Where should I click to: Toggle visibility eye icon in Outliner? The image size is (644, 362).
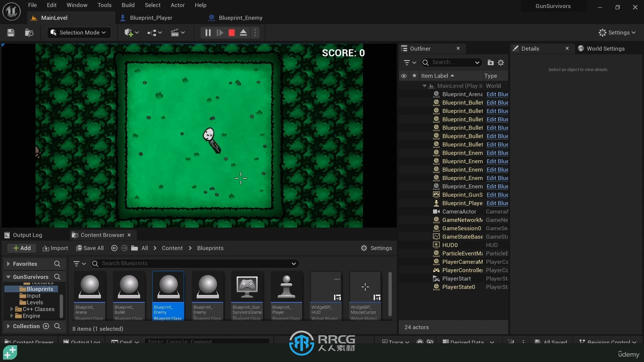click(404, 75)
